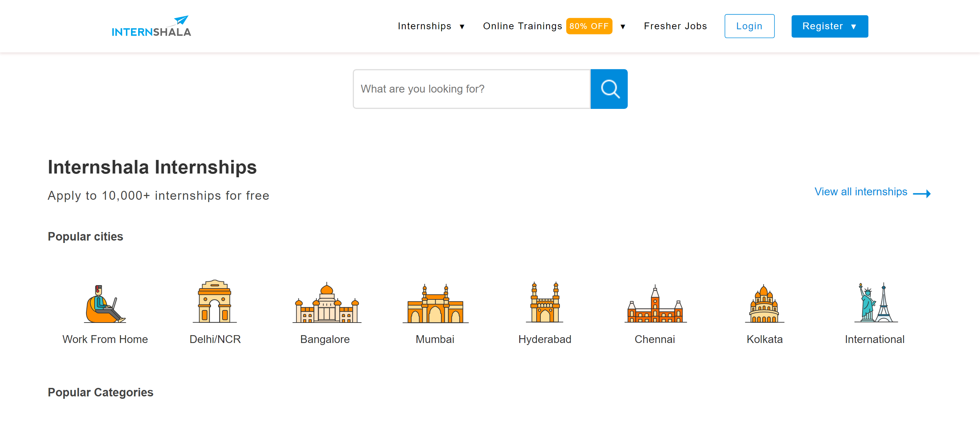Expand the Internships dropdown arrow
Screen dimensions: 980x426
click(x=462, y=27)
